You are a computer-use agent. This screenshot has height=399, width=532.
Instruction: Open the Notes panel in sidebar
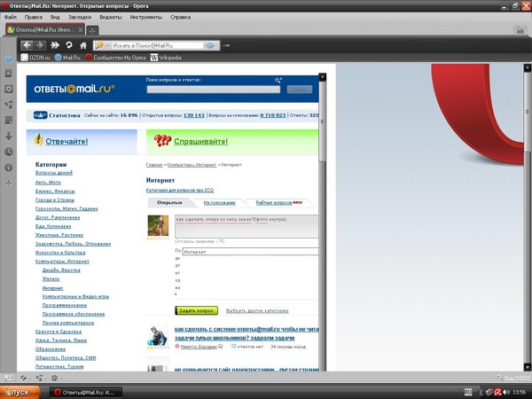click(9, 120)
